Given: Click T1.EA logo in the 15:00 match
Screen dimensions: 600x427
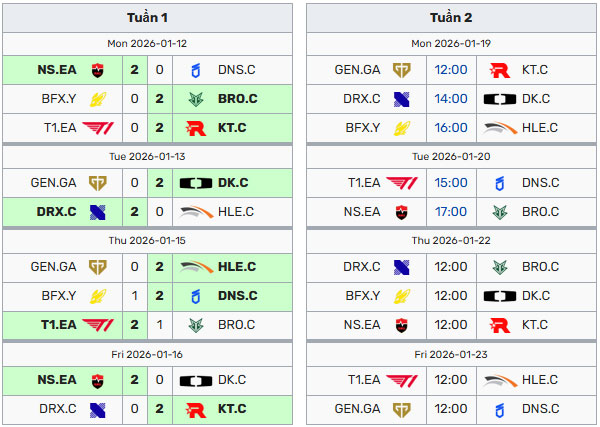Looking at the screenshot, I should click(x=402, y=183).
